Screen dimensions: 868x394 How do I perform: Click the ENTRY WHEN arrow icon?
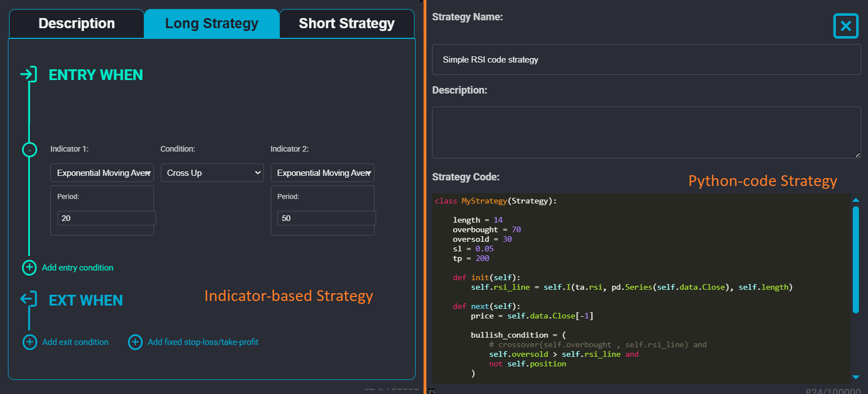[29, 74]
